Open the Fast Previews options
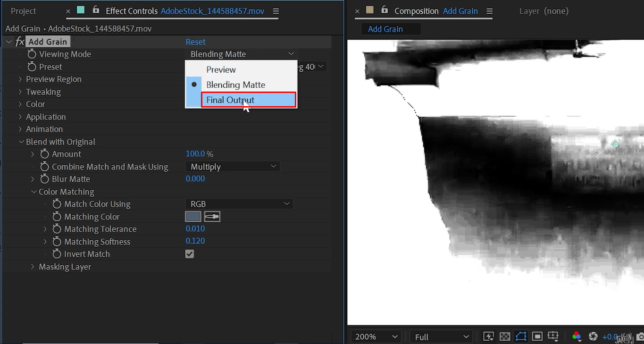The width and height of the screenshot is (644, 344). click(488, 336)
